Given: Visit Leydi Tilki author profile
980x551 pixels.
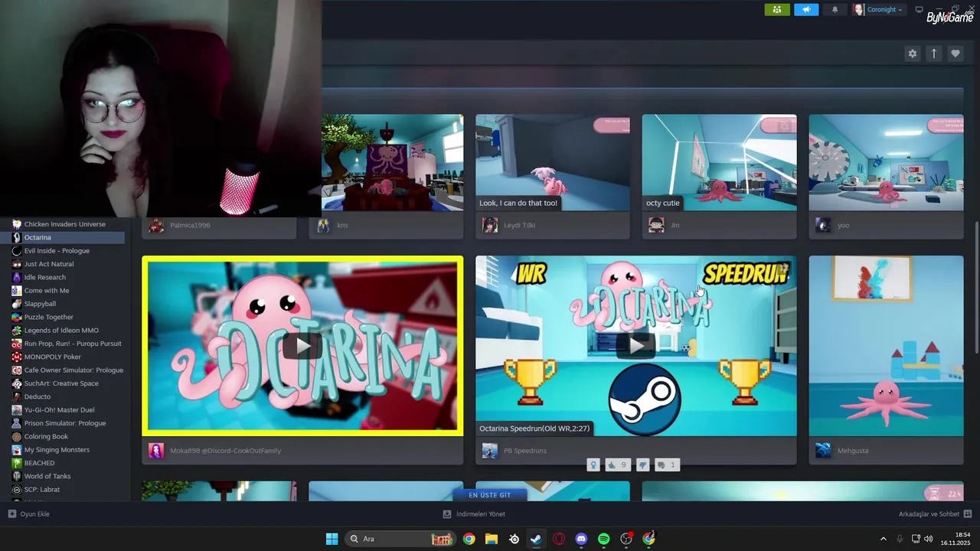Looking at the screenshot, I should pyautogui.click(x=519, y=225).
